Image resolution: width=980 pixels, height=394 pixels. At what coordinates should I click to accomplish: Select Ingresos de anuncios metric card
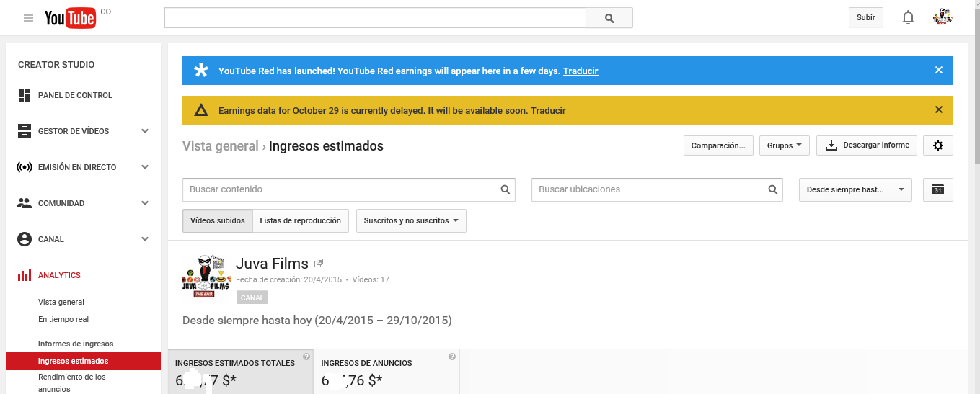[387, 372]
